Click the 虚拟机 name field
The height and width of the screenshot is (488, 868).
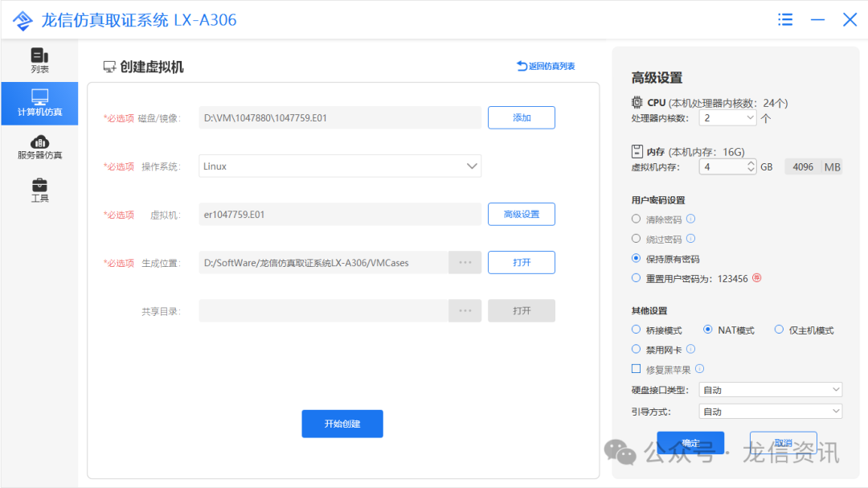[340, 215]
